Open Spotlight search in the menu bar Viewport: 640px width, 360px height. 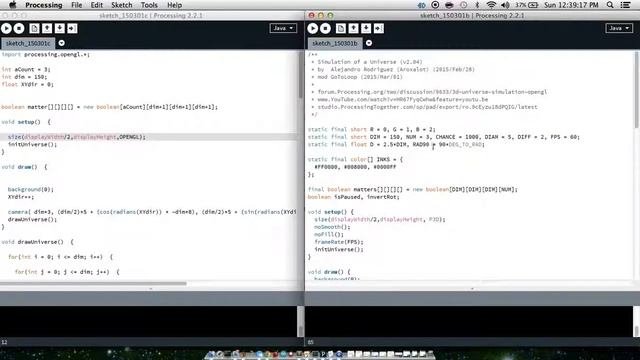point(610,5)
